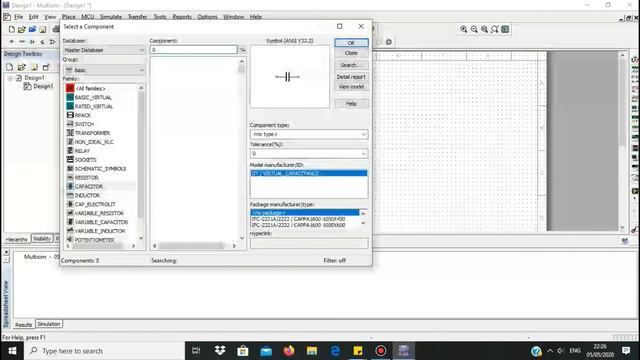This screenshot has width=640, height=360.
Task: Click the Detail report button
Action: coord(351,77)
